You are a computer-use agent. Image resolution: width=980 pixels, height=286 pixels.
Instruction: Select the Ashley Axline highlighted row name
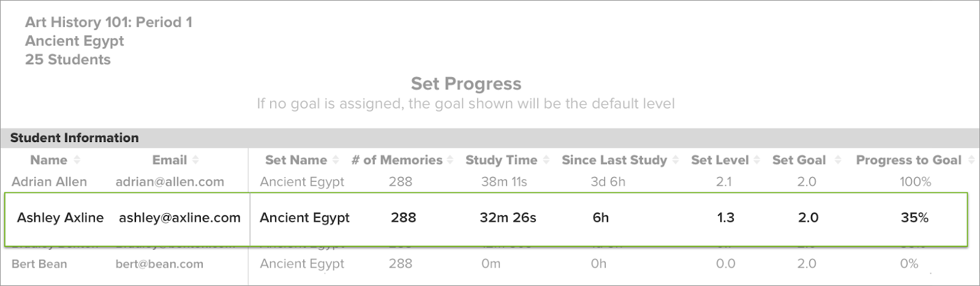[60, 217]
